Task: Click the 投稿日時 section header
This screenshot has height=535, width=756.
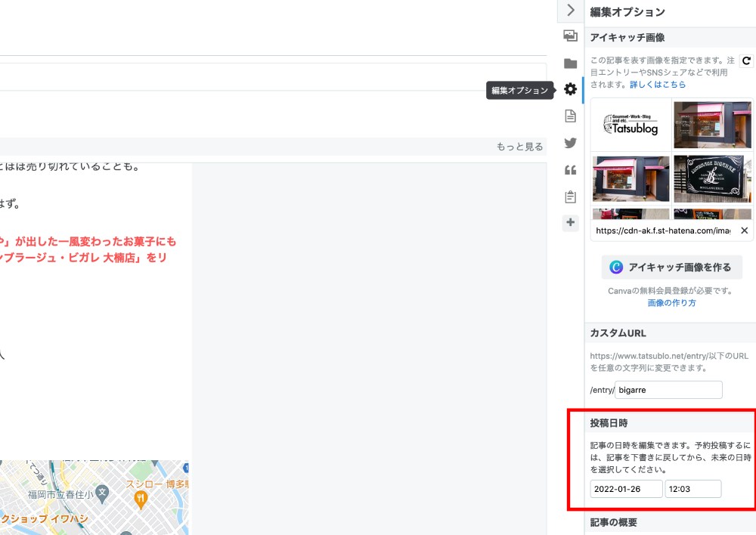Action: pos(670,423)
